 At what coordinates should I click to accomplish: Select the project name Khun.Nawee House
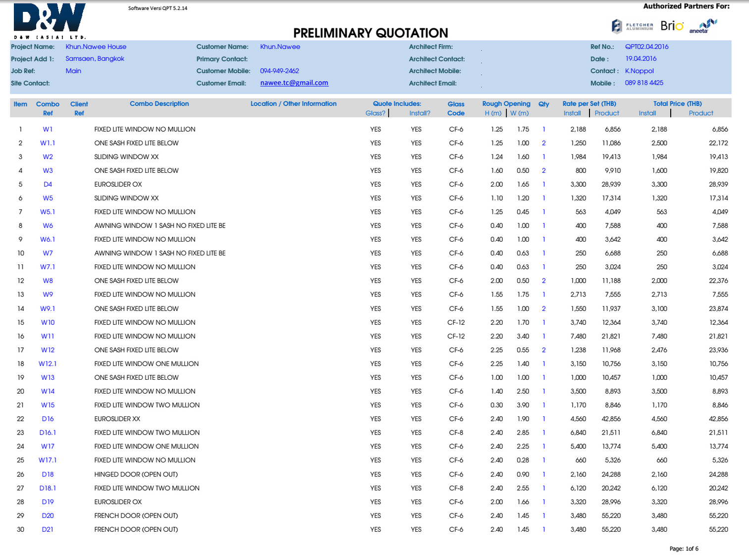(96, 47)
